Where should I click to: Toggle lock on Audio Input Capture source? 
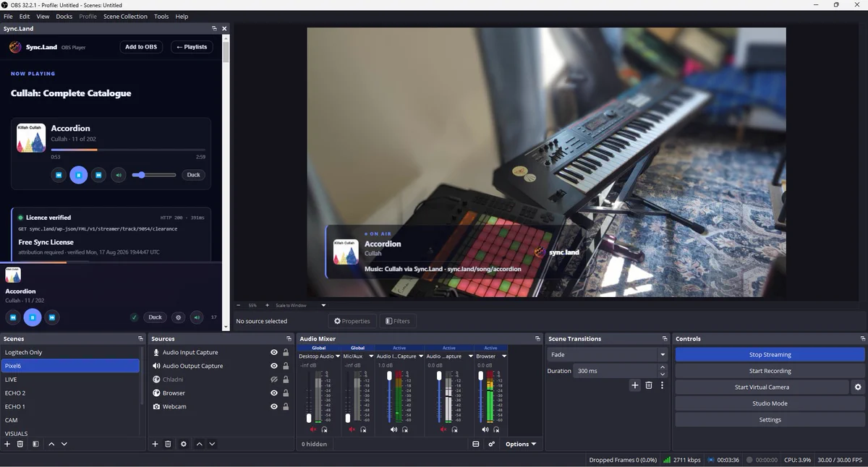click(x=286, y=353)
